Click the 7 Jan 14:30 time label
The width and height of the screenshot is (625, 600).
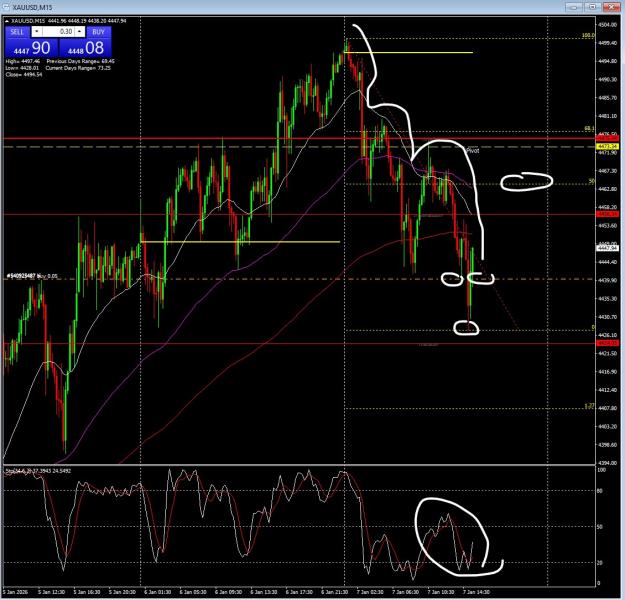476,592
